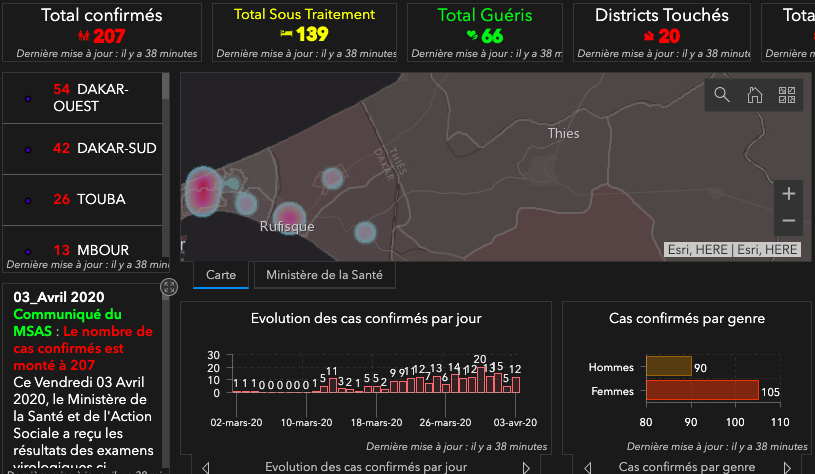Viewport: 815px width, 474px height.
Task: Click the heatmap hotspot near Rufisque
Action: (x=289, y=217)
